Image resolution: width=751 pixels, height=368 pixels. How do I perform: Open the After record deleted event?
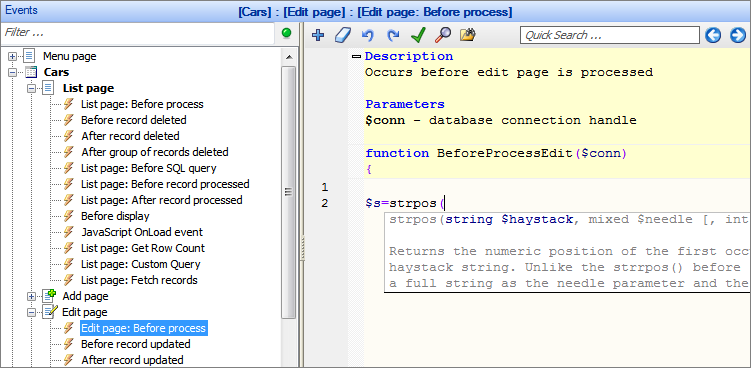[130, 136]
